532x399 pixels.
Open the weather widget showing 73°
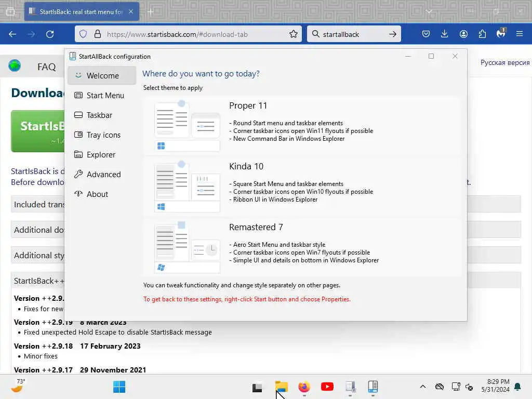point(18,386)
